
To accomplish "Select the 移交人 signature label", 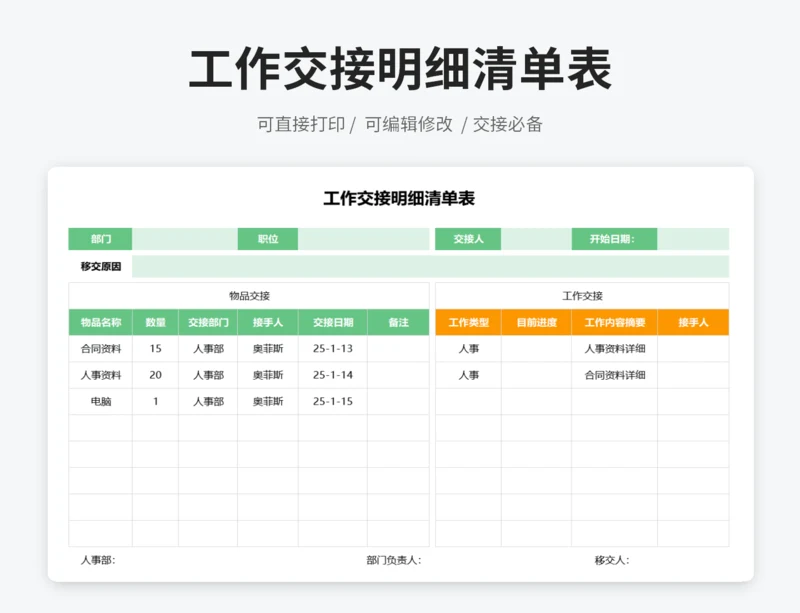I will 611,560.
